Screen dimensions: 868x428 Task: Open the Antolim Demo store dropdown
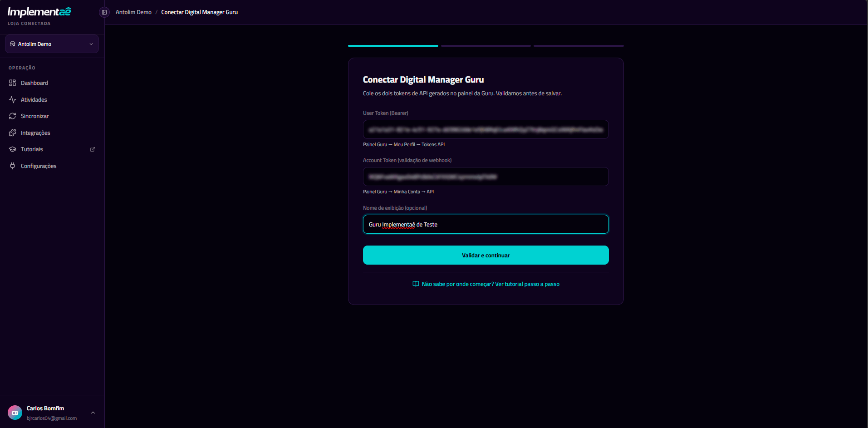coord(52,44)
